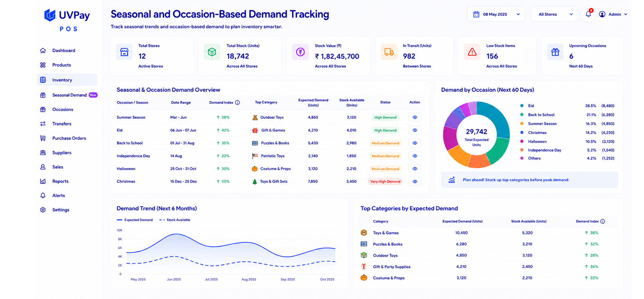Click the Very High Demand status badge
Viewport: 644px width, 299px height.
(385, 181)
